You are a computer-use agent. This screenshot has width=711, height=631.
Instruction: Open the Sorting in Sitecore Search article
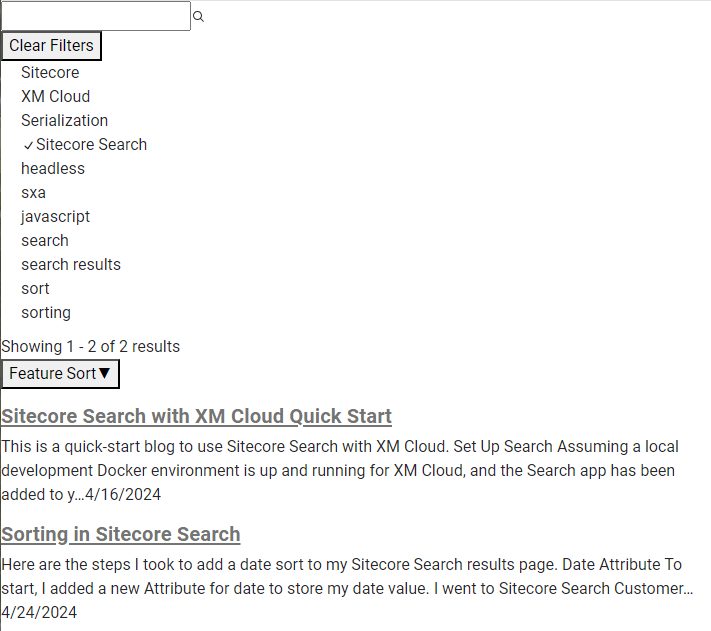coord(121,534)
